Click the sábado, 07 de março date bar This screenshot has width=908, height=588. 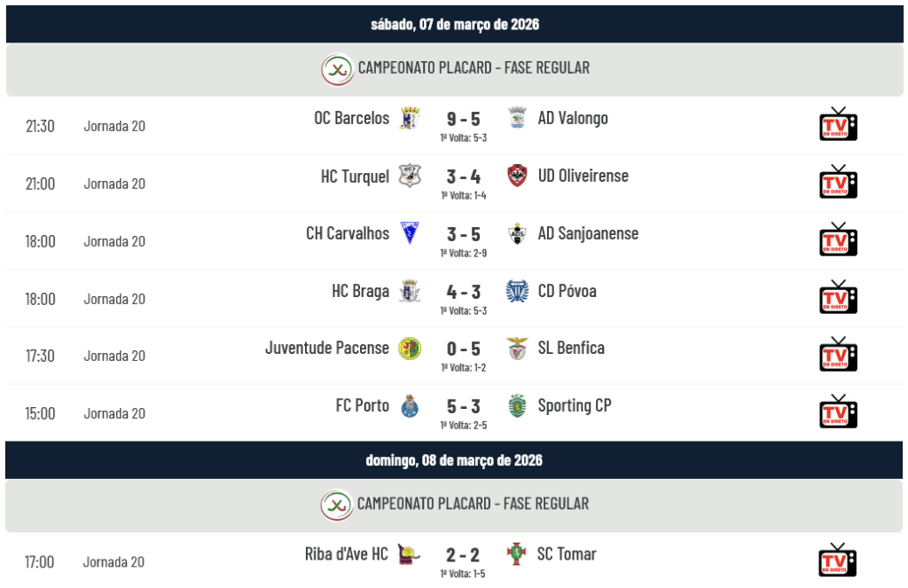click(454, 24)
